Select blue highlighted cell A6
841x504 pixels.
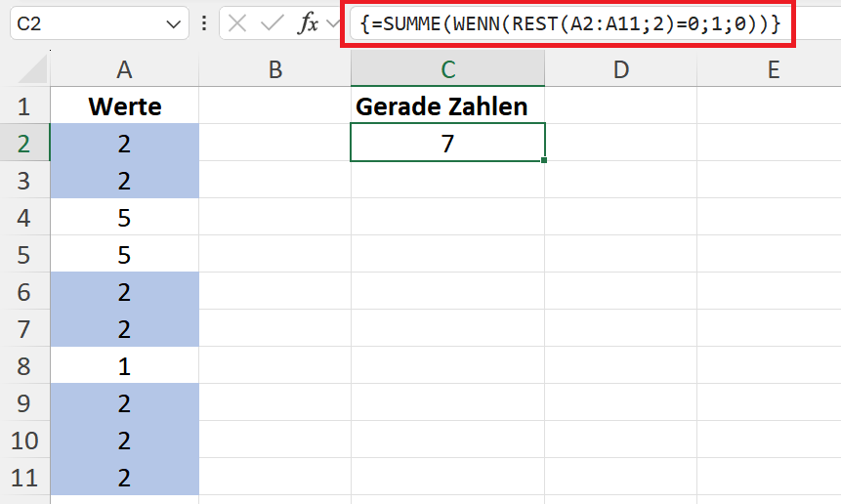124,292
